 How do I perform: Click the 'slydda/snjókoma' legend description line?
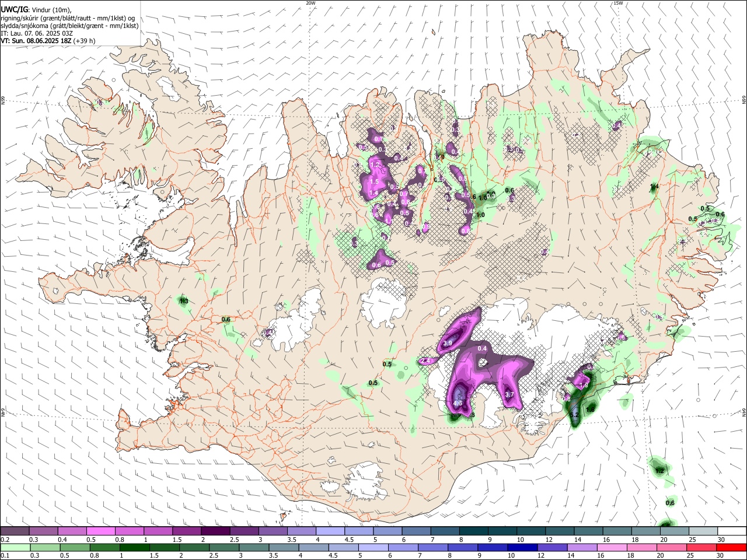pos(69,26)
